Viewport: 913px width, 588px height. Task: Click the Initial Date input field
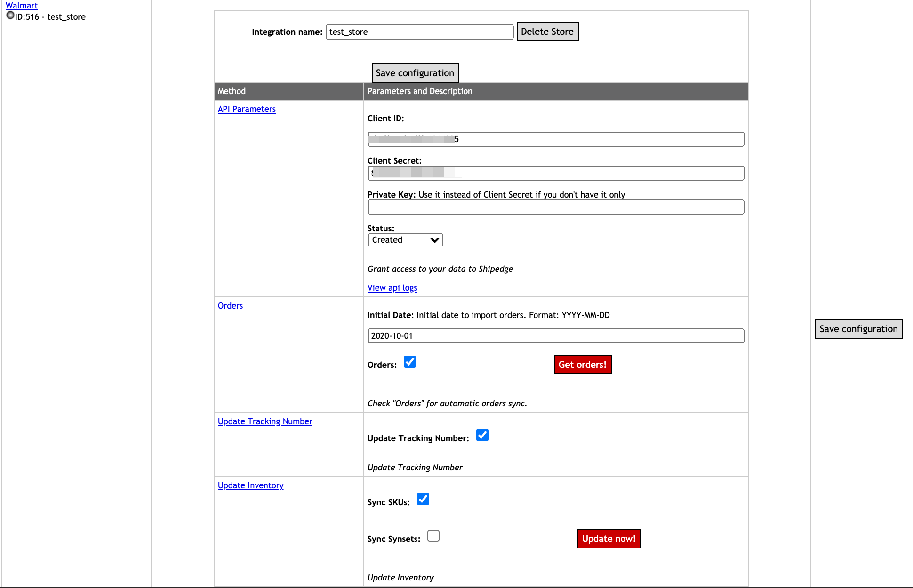(x=555, y=336)
